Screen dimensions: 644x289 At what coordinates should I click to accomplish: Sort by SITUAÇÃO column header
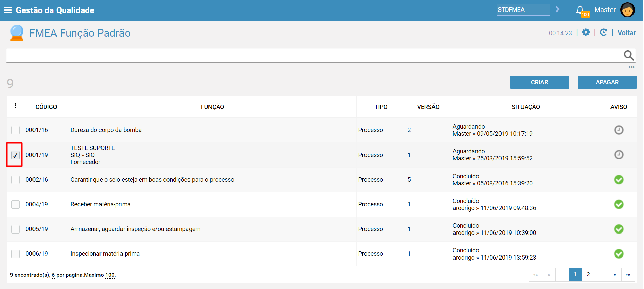526,107
